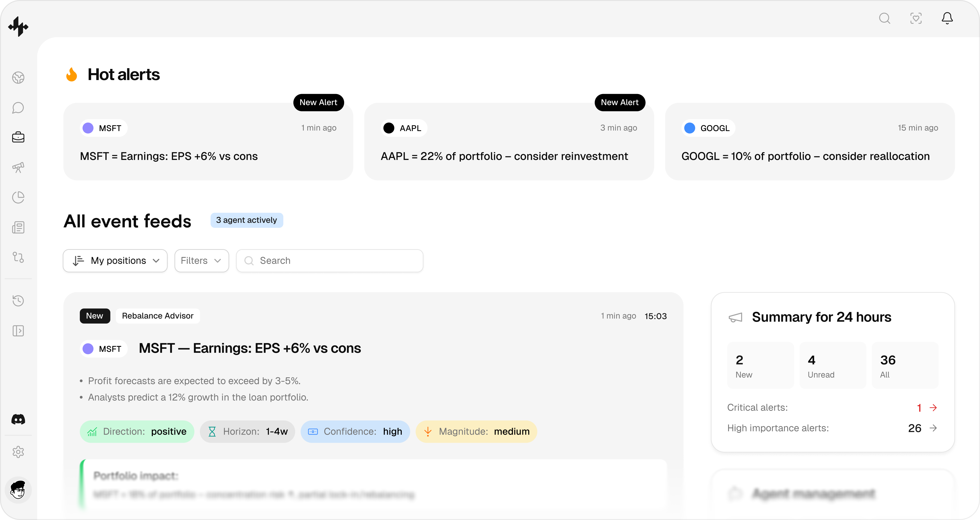Image resolution: width=980 pixels, height=520 pixels.
Task: Click the user avatar at bottom left
Action: pos(18,490)
